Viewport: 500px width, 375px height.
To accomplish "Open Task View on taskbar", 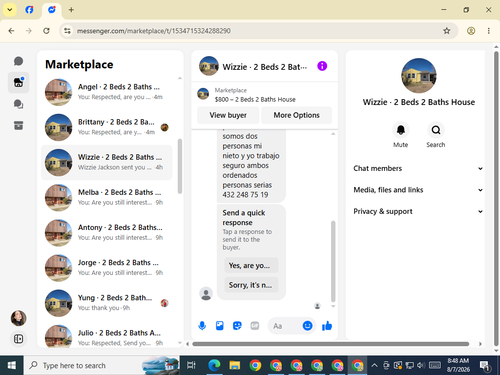I will pos(191,365).
